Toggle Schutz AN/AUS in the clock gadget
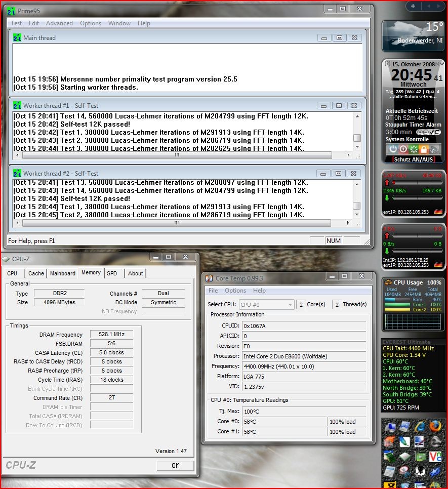The width and height of the screenshot is (448, 489). pos(414,159)
